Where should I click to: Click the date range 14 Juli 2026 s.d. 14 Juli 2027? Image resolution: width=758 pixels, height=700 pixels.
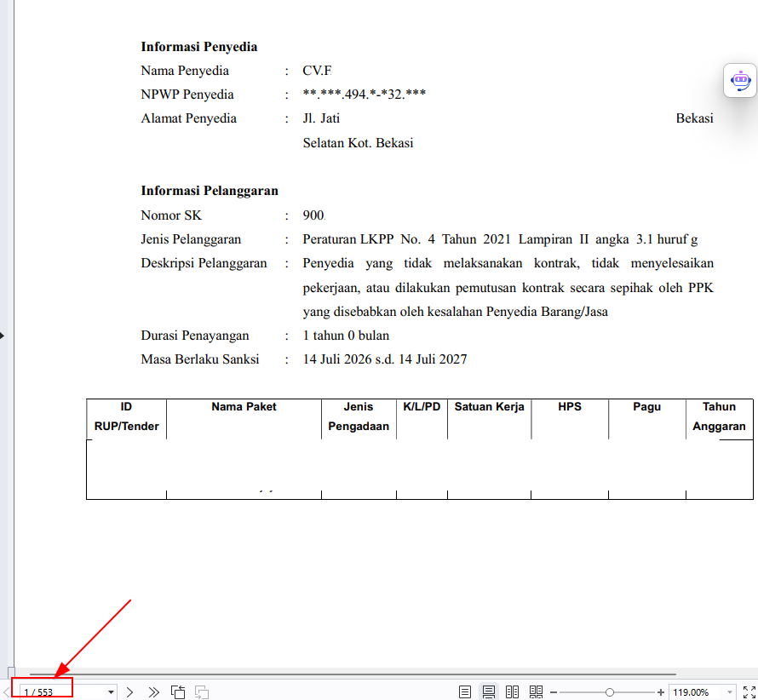(x=385, y=359)
